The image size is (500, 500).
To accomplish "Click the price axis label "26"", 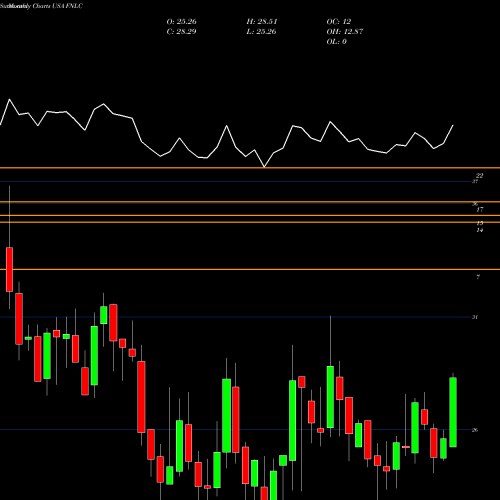I will [x=475, y=430].
